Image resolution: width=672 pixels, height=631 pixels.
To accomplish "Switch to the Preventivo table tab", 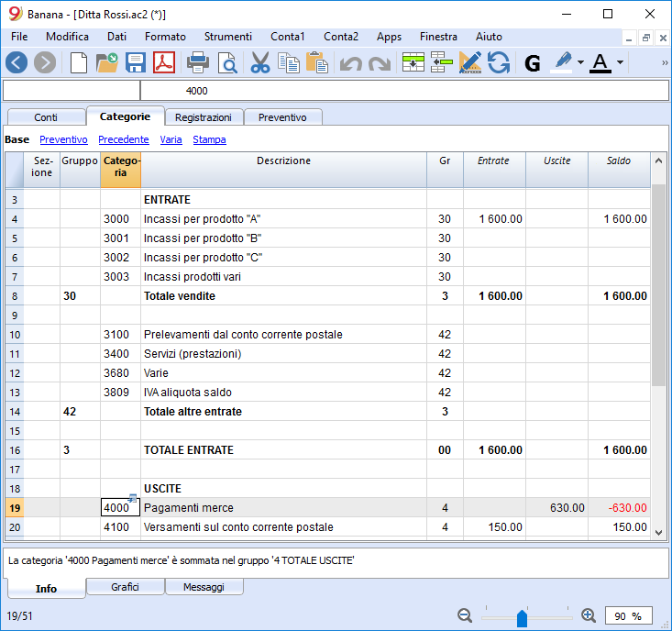I will (282, 117).
